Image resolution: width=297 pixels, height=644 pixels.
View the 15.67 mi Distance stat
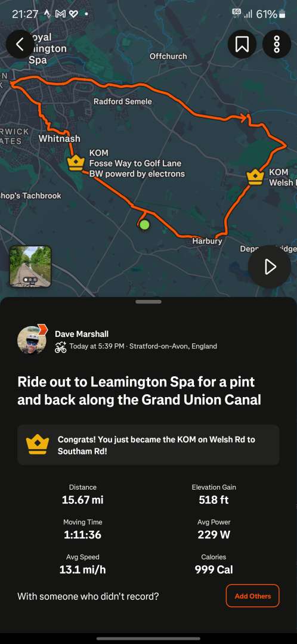82,494
